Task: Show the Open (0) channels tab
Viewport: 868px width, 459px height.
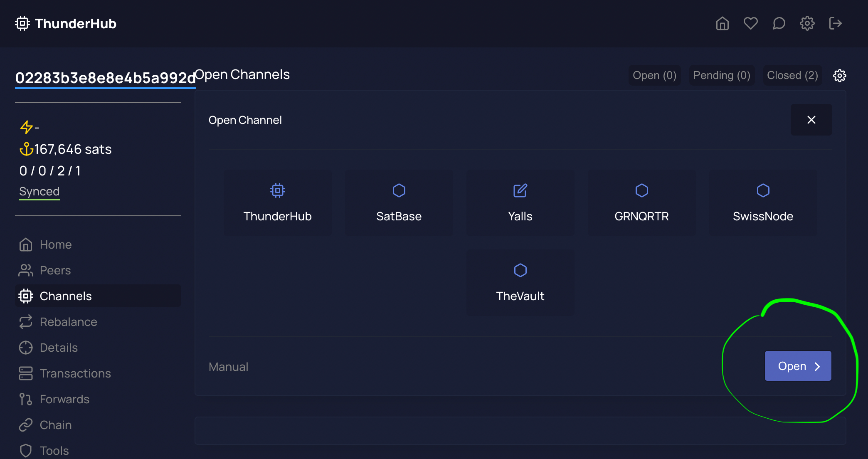Action: tap(654, 76)
